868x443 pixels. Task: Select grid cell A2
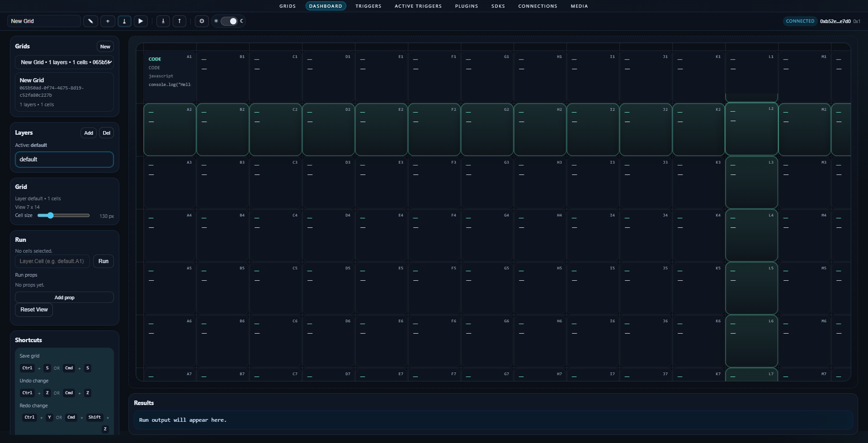click(170, 130)
